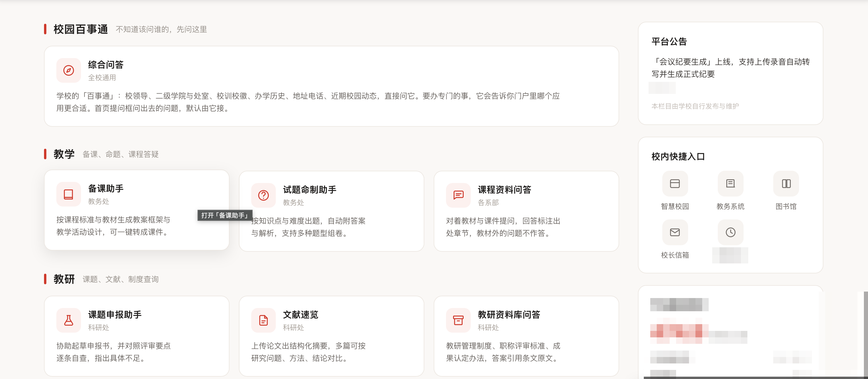
Task: Click the 教研资料库问答 archive icon
Action: point(458,320)
